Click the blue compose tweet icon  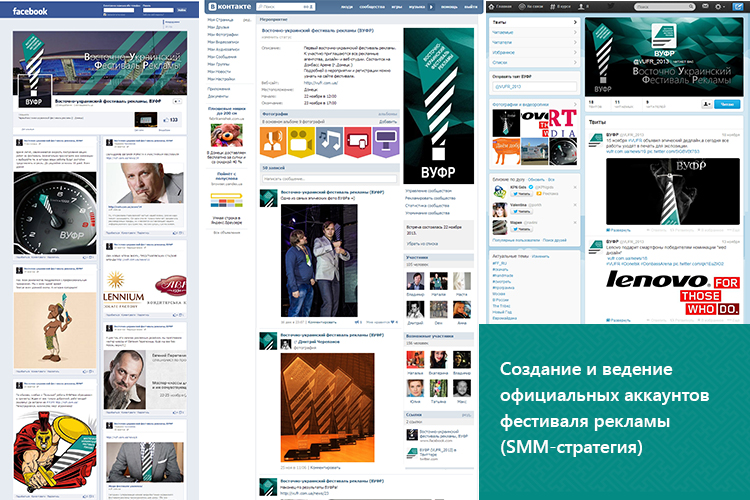[738, 7]
